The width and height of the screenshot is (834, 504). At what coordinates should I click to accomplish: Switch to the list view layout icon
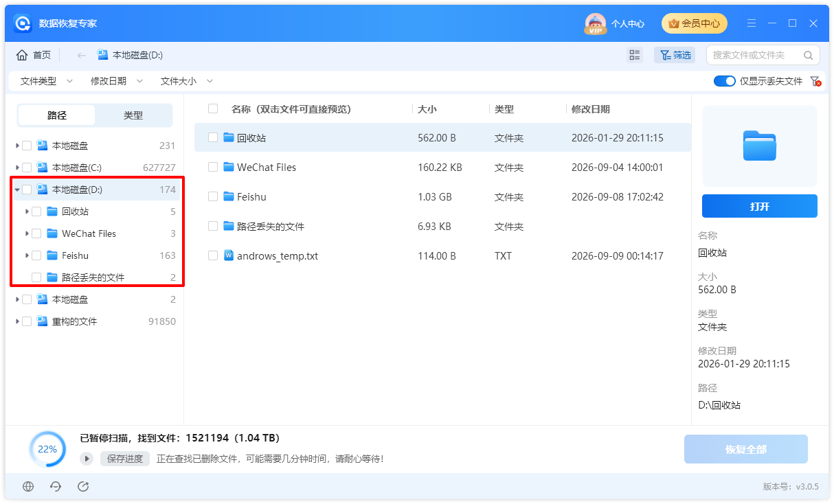click(x=635, y=55)
